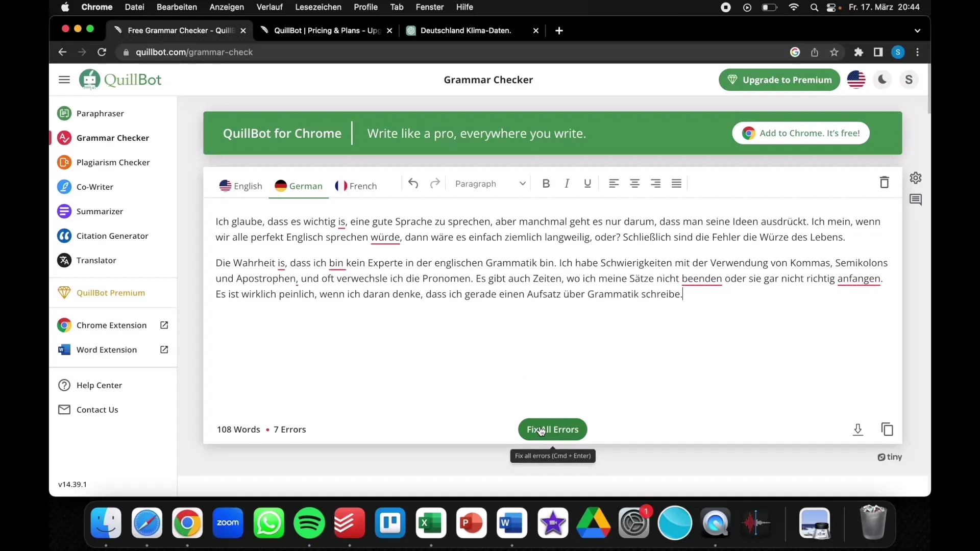Open Paraphraser tool in sidebar
The image size is (980, 551).
pyautogui.click(x=100, y=113)
